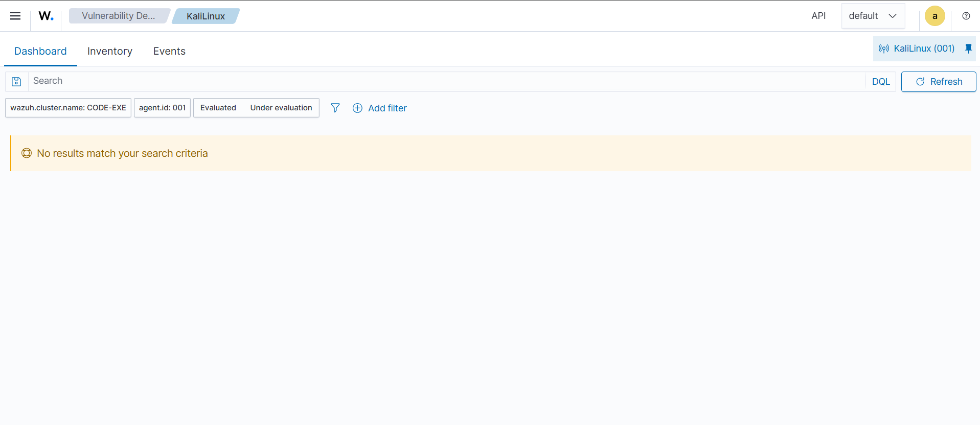Click Add filter

coord(380,108)
